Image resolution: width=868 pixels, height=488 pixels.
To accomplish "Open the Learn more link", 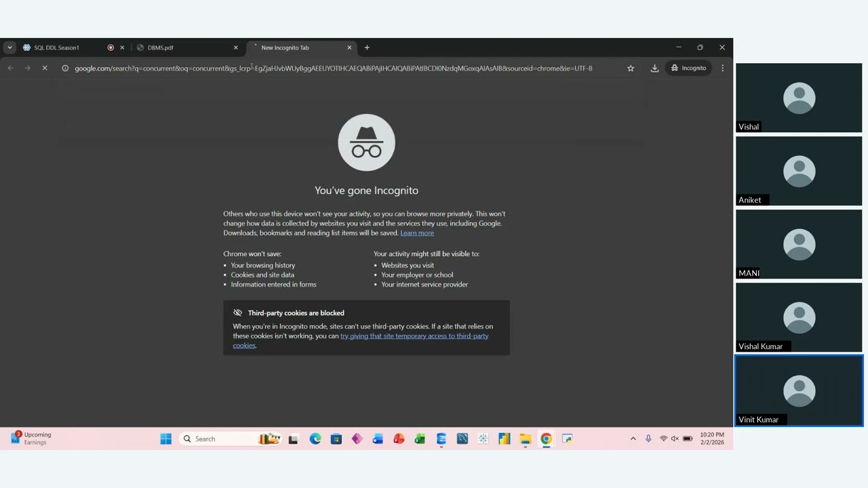I will (417, 232).
